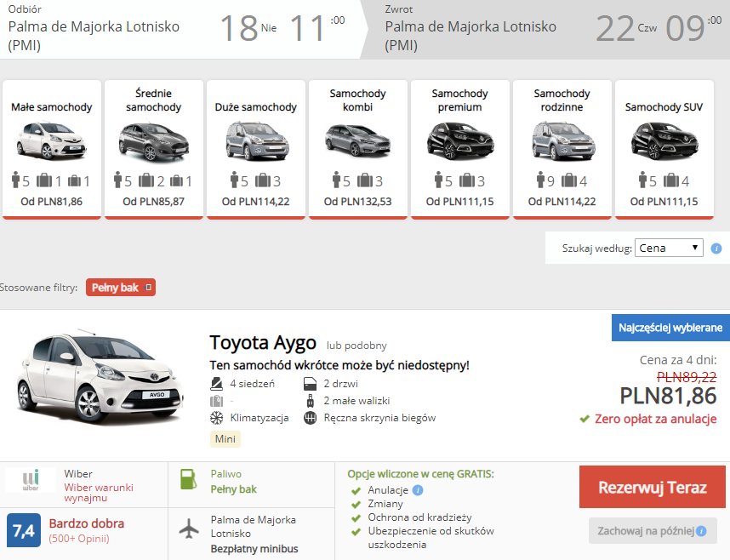Click the small suitcase icon by 2 małe walizki
The image size is (730, 560).
310,401
